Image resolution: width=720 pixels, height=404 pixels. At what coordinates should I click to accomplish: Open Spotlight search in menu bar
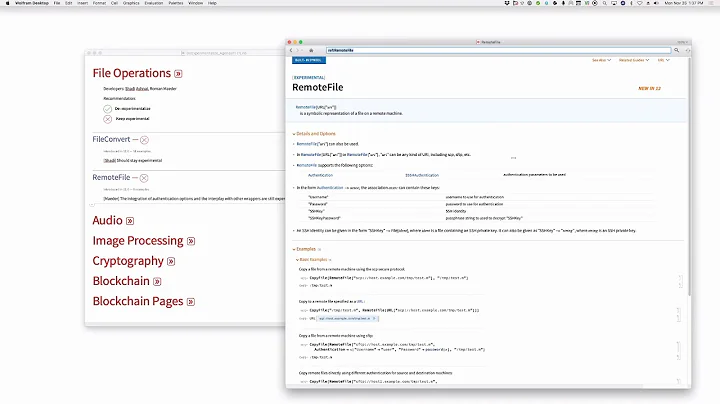point(605,3)
